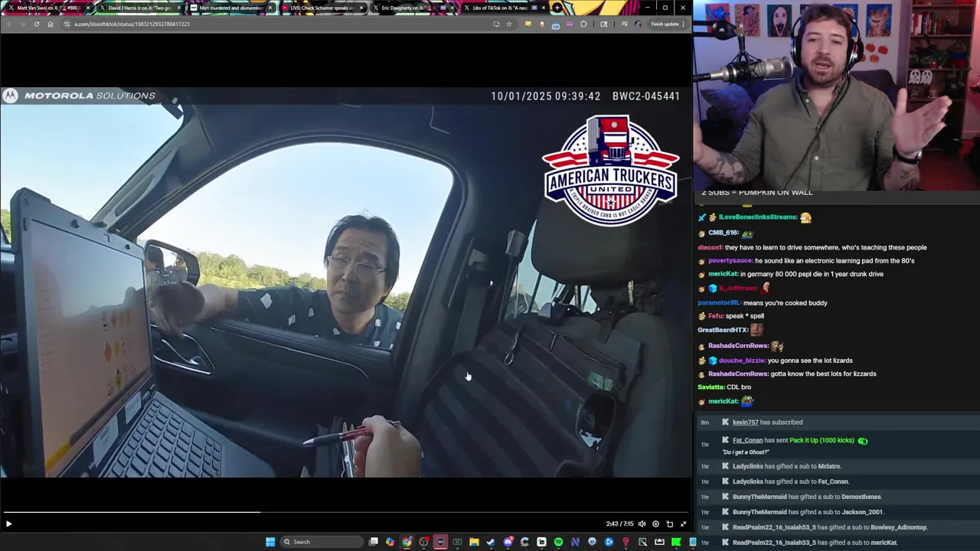The width and height of the screenshot is (980, 551).
Task: Click chat username GreatBeardHTX
Action: click(x=723, y=330)
